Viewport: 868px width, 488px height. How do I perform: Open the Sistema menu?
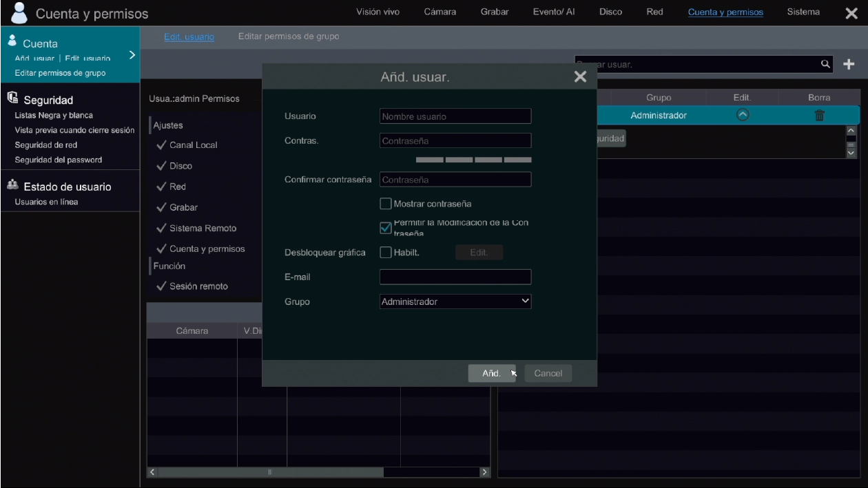(x=803, y=12)
